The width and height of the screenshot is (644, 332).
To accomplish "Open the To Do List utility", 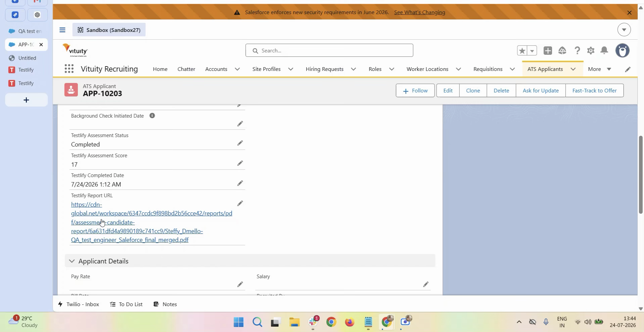I will [x=127, y=304].
